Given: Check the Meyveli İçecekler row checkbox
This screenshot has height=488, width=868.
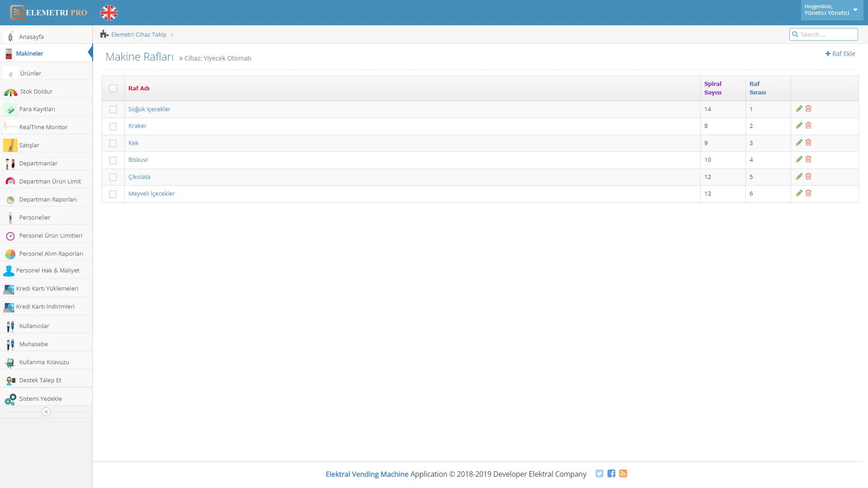Looking at the screenshot, I should click(x=113, y=194).
